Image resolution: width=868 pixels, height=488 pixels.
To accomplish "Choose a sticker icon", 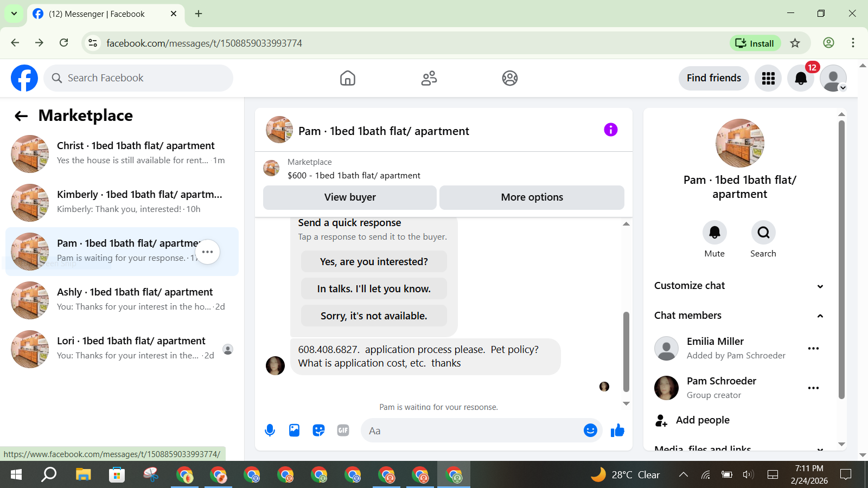I will click(x=318, y=431).
